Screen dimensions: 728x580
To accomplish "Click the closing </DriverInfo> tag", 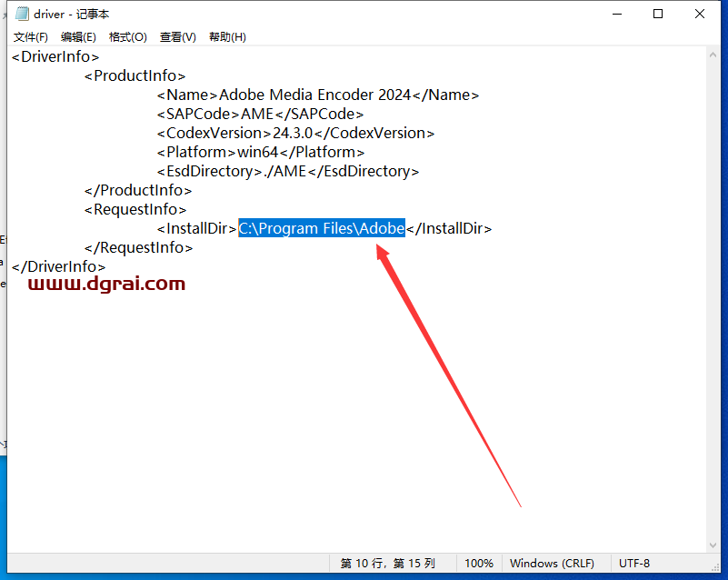I will pyautogui.click(x=58, y=266).
